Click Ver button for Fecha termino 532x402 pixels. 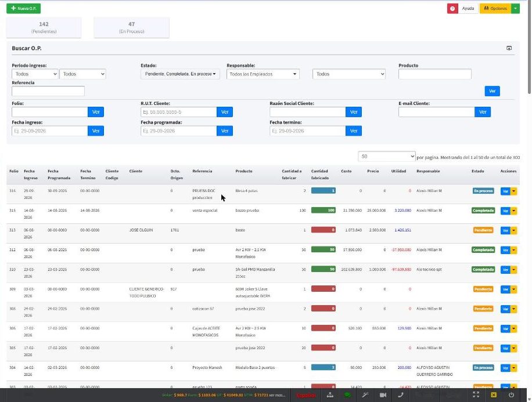point(354,131)
